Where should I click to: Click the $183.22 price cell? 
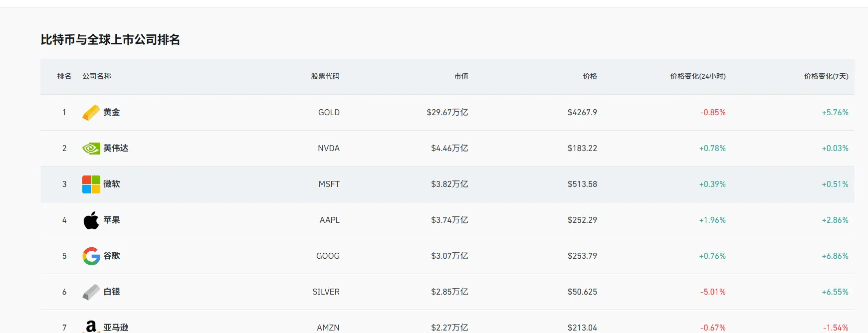[x=582, y=149]
